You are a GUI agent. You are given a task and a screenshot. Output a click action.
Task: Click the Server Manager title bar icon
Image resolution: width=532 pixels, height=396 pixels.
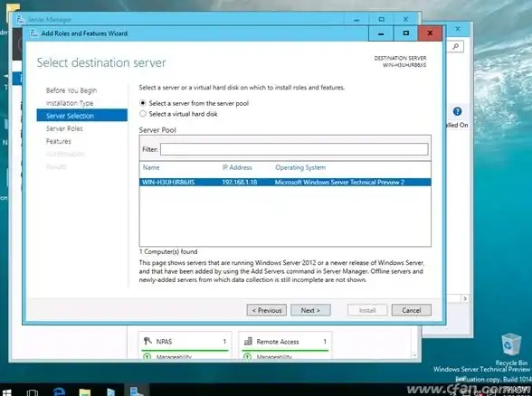(20, 19)
